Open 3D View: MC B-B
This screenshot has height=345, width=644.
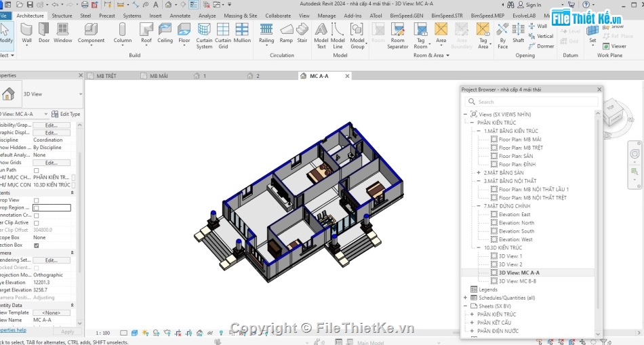(517, 281)
